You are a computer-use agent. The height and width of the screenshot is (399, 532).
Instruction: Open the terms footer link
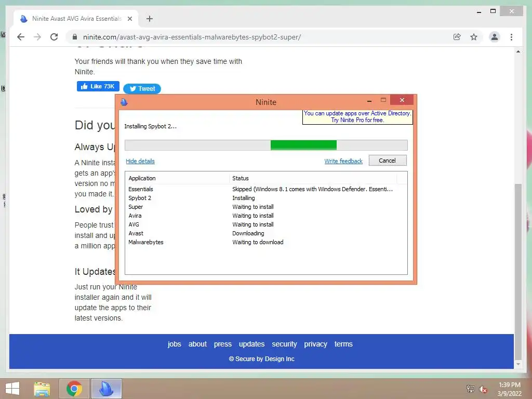(343, 344)
